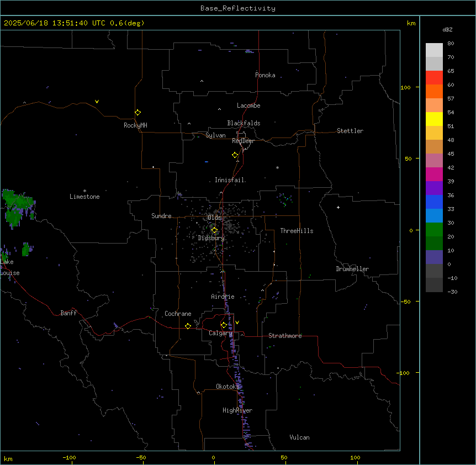The width and height of the screenshot is (476, 465).
Task: Click the RockyMH label
Action: pyautogui.click(x=135, y=125)
